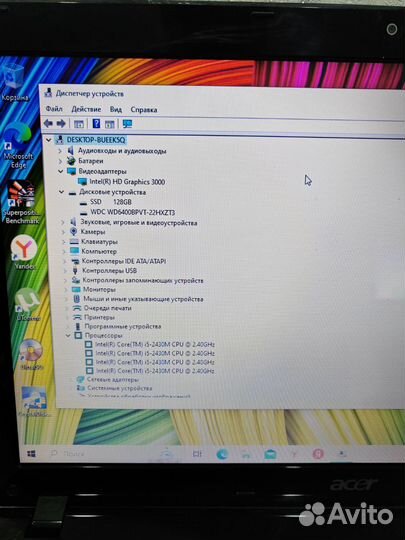Select the Microsoft Edge desktop shortcut

(18, 145)
